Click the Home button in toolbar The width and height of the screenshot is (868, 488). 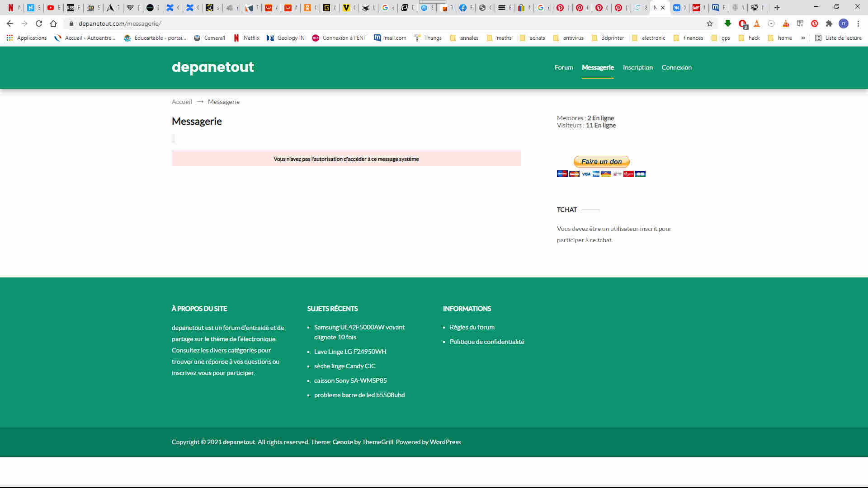[x=53, y=23]
